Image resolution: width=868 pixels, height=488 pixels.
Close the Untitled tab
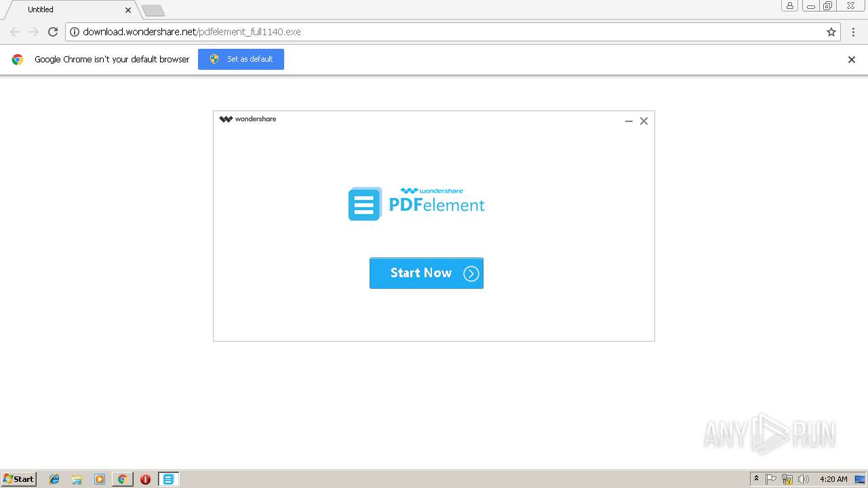[128, 10]
